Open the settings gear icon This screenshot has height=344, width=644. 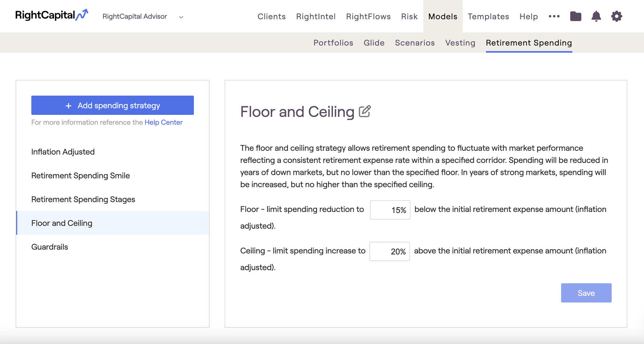click(616, 16)
